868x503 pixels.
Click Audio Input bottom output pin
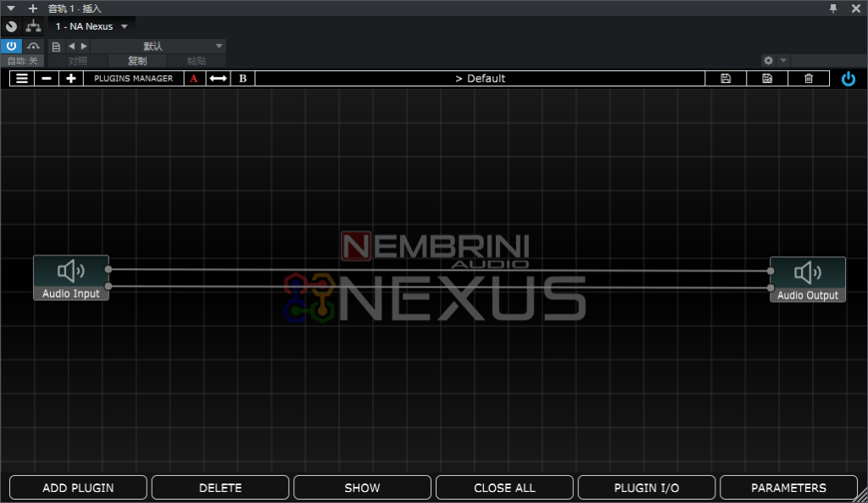coord(108,287)
